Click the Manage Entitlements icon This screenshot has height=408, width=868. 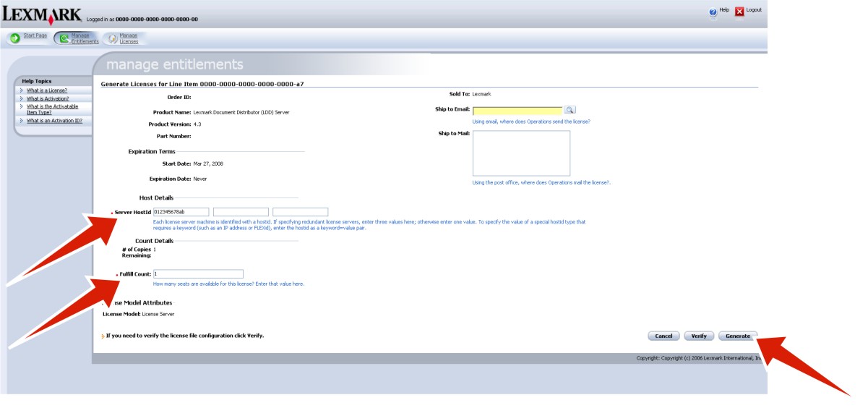[x=64, y=38]
